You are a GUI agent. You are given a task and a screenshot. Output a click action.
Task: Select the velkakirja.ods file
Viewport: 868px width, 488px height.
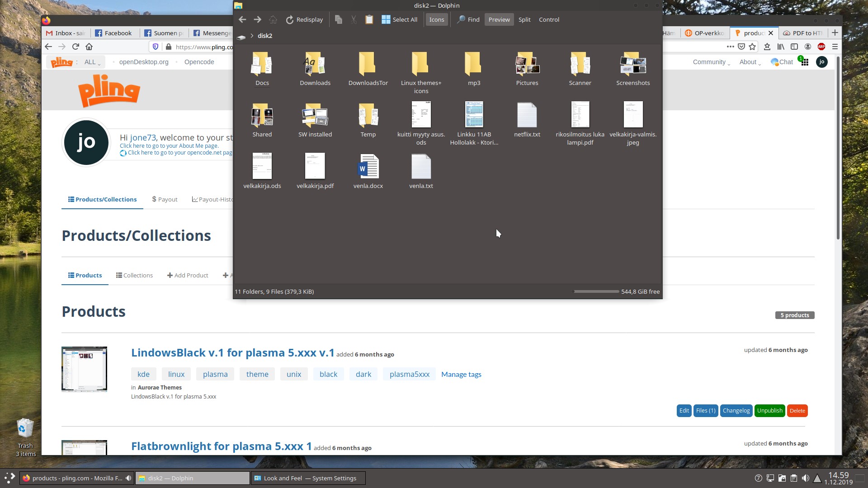(262, 172)
